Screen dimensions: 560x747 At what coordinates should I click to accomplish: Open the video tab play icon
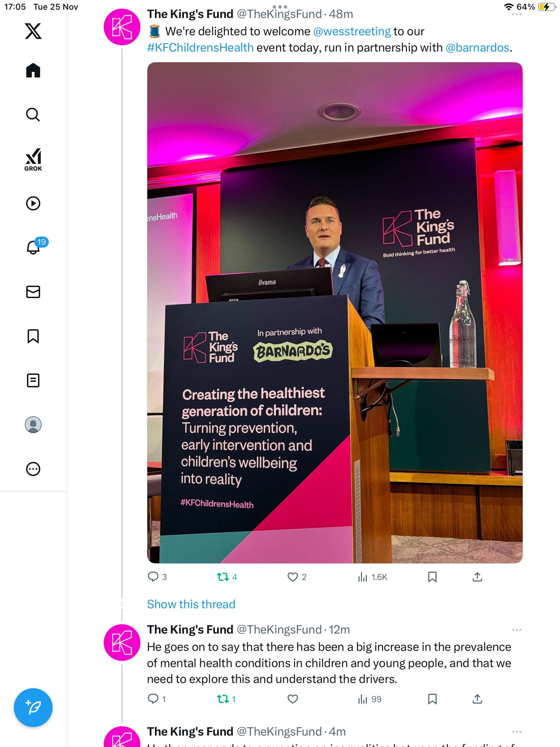tap(33, 203)
